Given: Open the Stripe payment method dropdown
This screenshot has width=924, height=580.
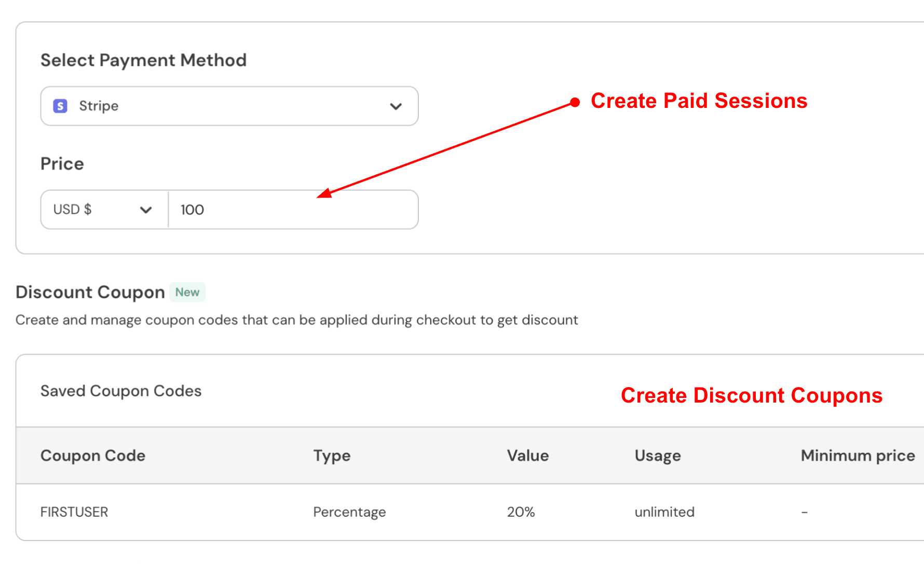Looking at the screenshot, I should (x=229, y=106).
